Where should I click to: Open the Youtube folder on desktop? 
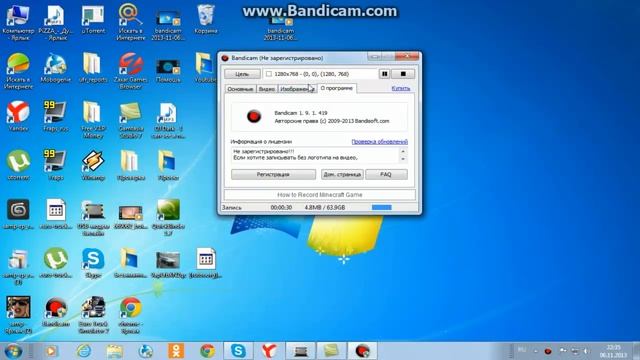click(205, 68)
